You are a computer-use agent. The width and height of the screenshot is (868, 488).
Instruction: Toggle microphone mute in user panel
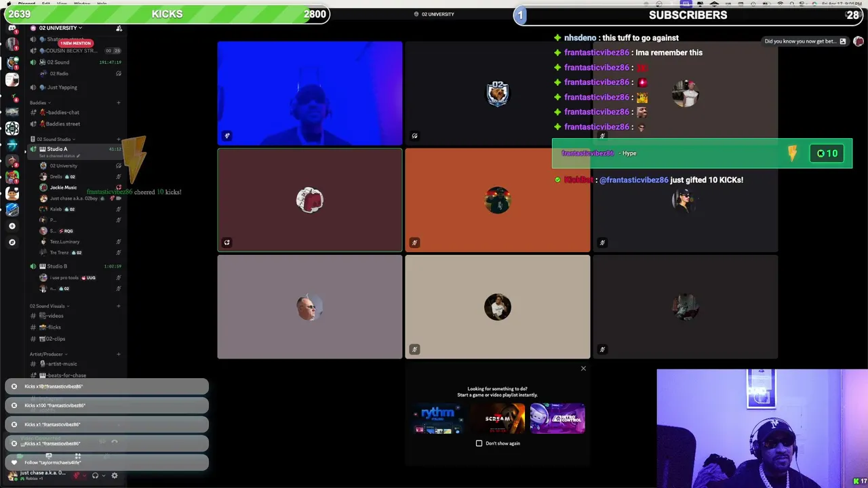[77, 476]
